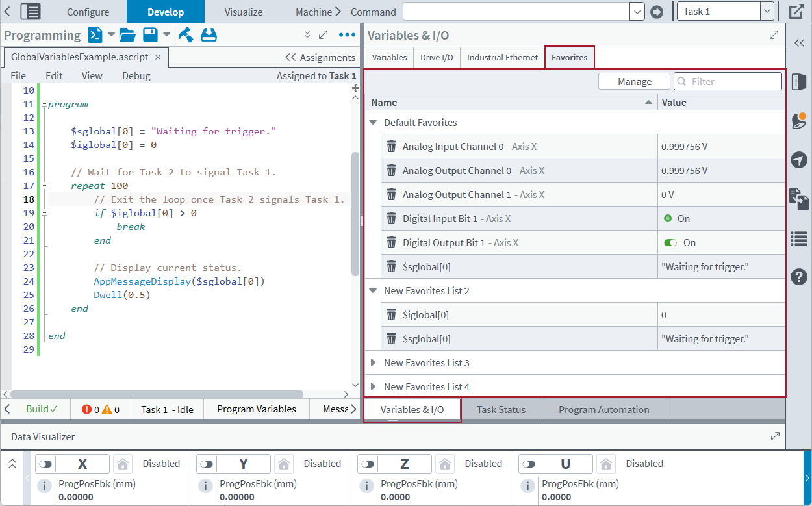This screenshot has height=506, width=812.
Task: Enable the Z axis toggle
Action: coord(368,464)
